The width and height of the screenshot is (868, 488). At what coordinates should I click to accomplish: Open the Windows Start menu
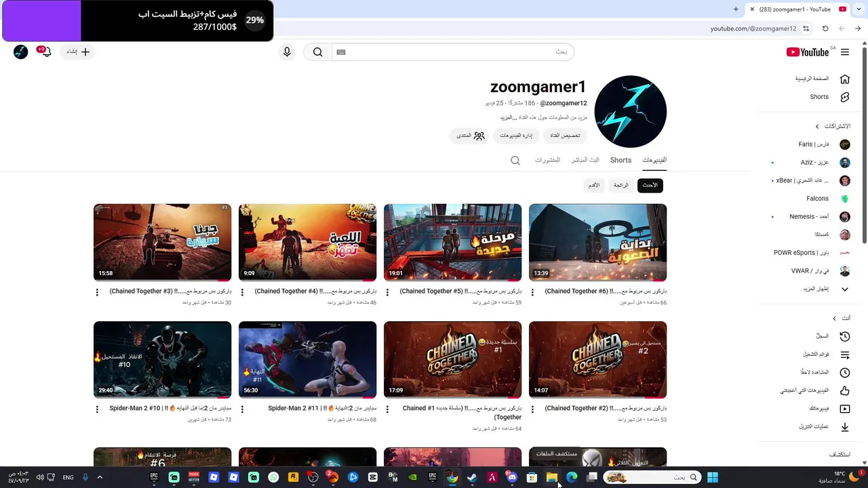point(713,477)
